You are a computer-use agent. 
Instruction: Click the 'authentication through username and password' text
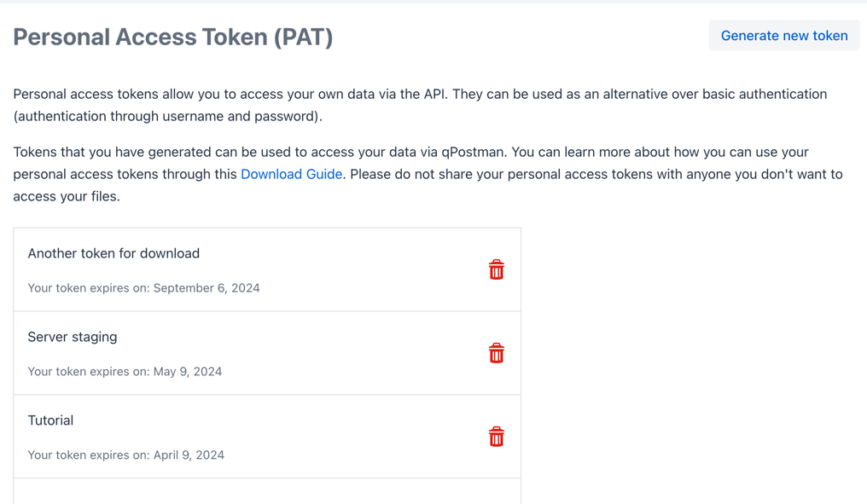(x=167, y=116)
